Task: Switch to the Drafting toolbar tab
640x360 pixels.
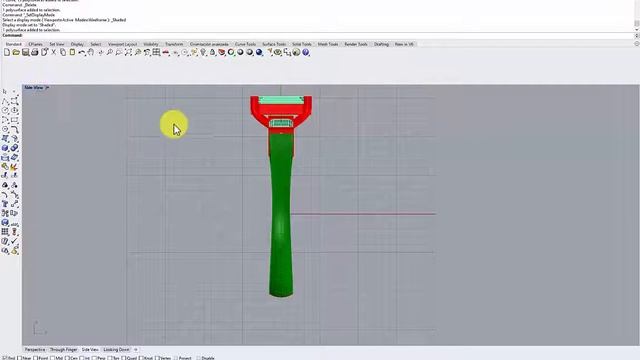Action: [381, 44]
